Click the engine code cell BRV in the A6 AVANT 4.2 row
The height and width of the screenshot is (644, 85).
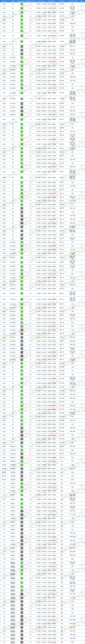[72, 326]
